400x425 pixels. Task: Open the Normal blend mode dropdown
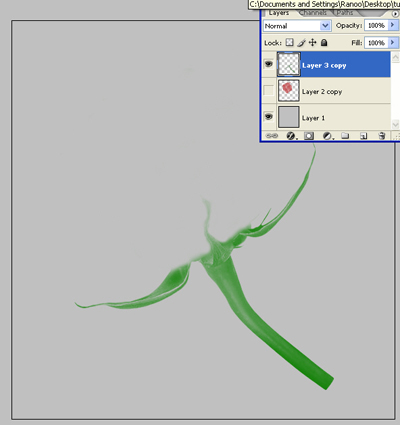[x=297, y=26]
